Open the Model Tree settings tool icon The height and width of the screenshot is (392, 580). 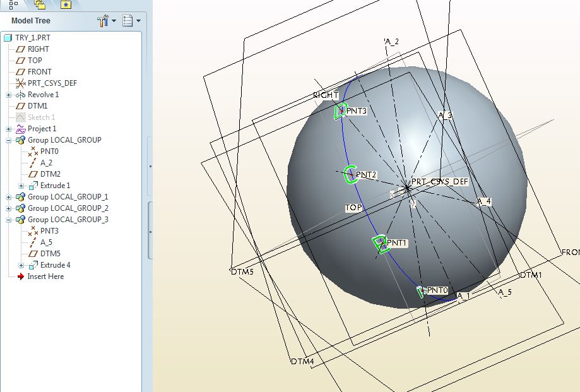pyautogui.click(x=102, y=21)
